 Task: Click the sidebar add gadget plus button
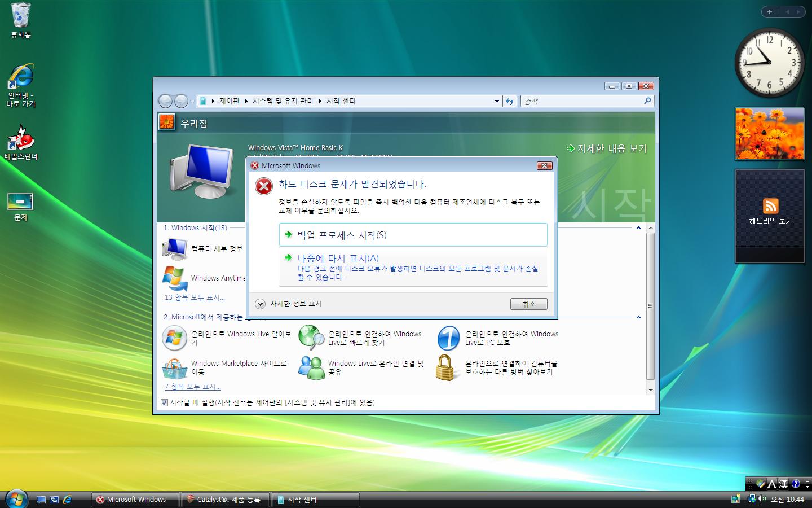(x=770, y=12)
